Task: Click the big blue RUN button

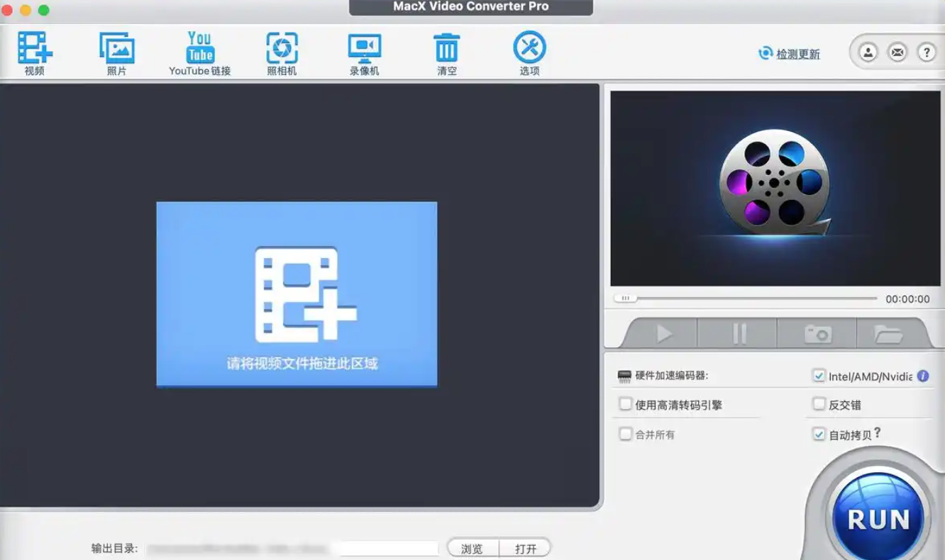Action: [878, 518]
